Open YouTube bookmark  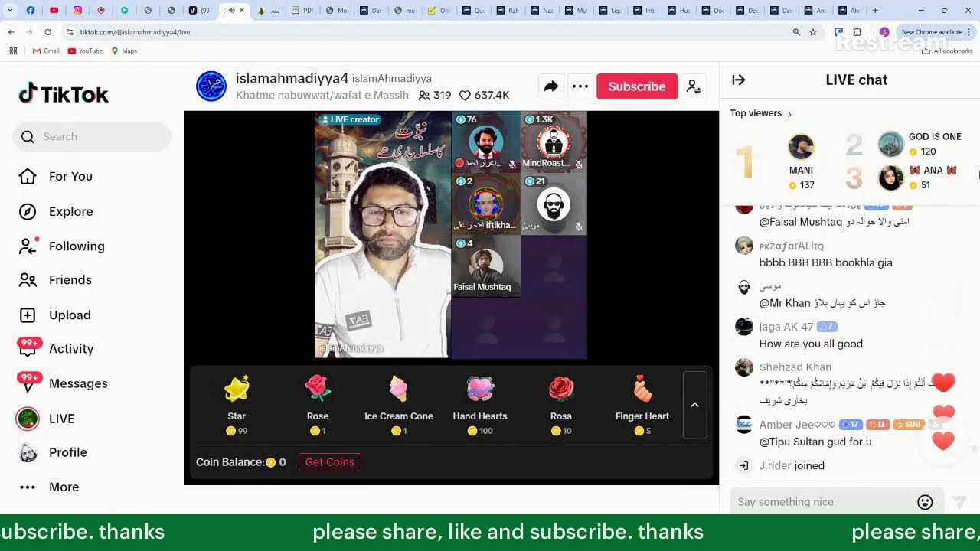click(x=85, y=51)
